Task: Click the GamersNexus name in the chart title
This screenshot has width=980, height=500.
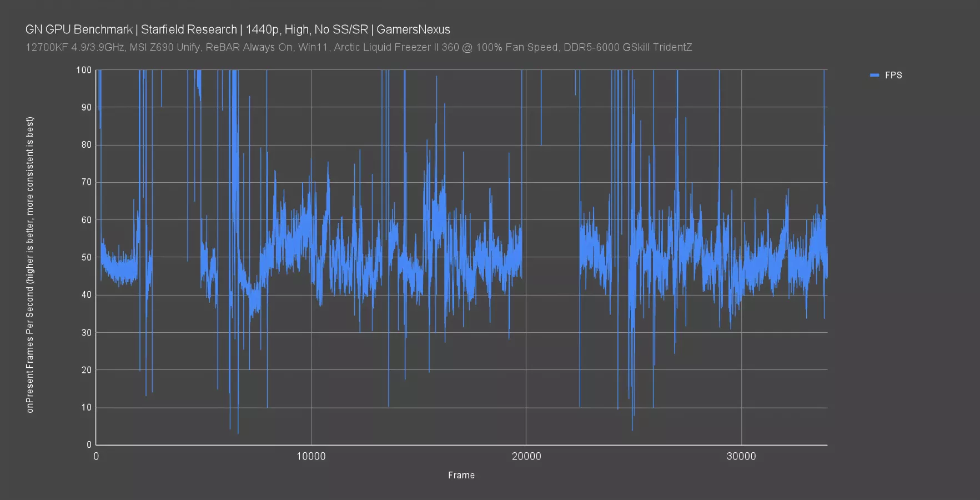Action: pyautogui.click(x=413, y=29)
